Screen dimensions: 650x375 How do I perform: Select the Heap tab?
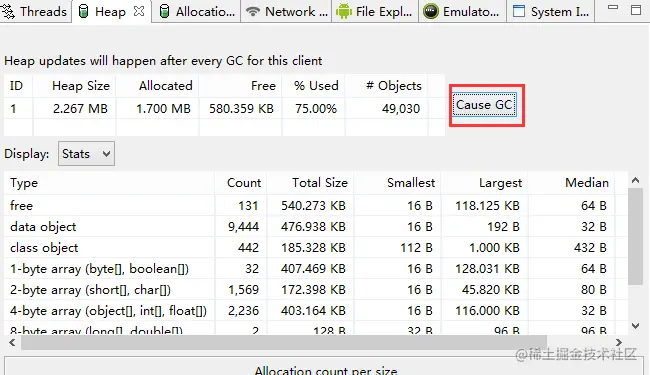click(110, 12)
